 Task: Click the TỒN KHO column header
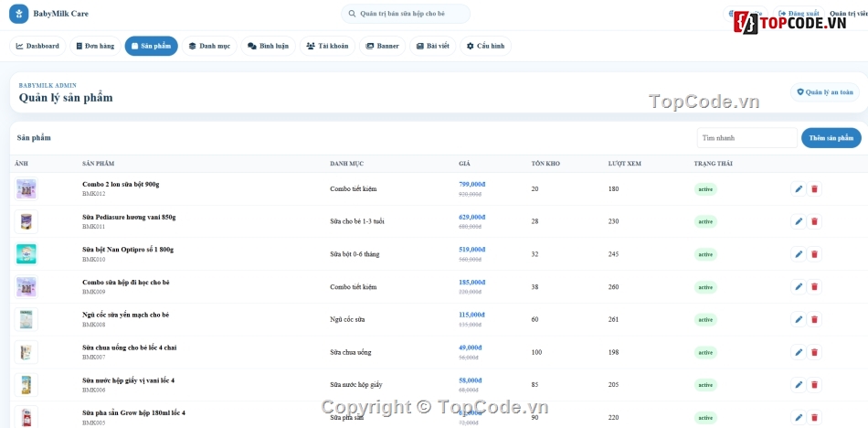[545, 164]
